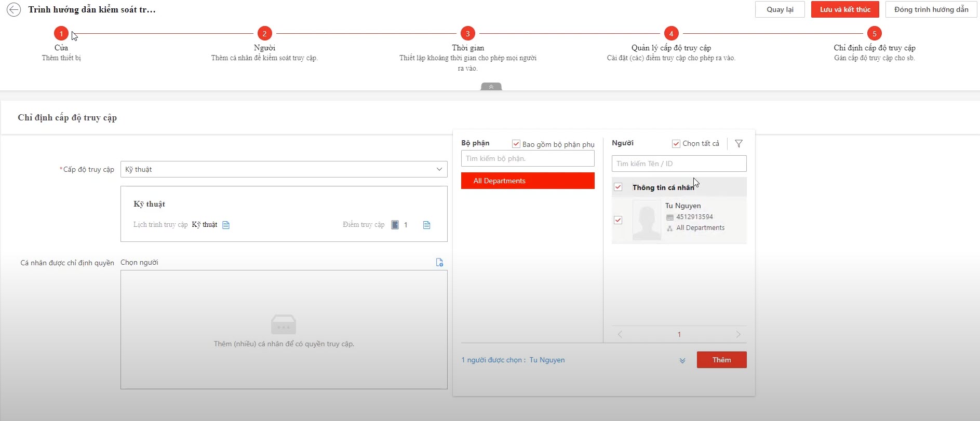Uncheck the Tu Nguyen person checkbox

(618, 220)
